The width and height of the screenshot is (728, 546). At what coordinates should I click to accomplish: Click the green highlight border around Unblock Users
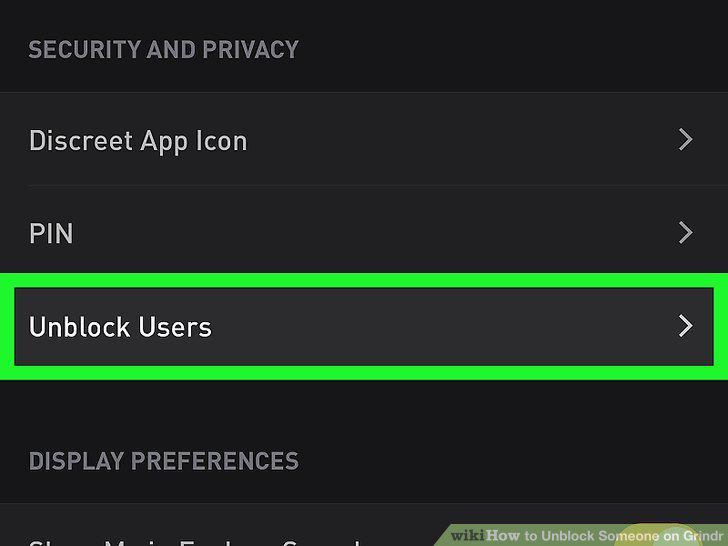[x=364, y=280]
